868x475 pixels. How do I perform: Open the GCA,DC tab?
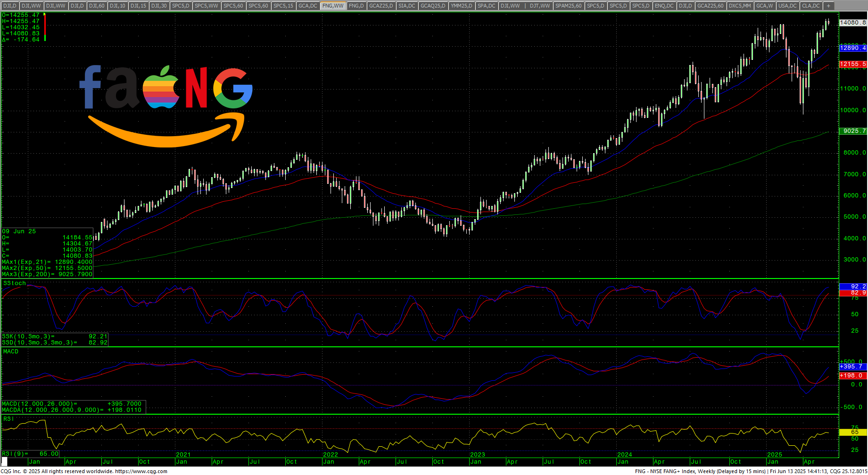coord(308,6)
